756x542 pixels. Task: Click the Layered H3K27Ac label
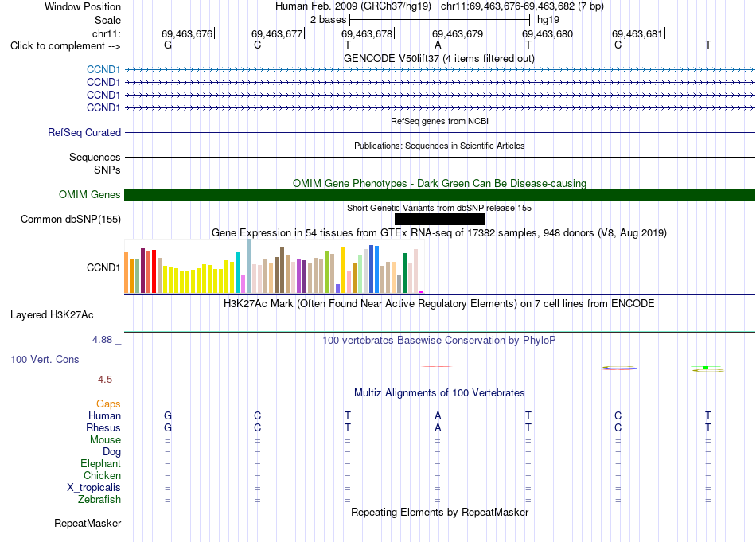click(52, 315)
